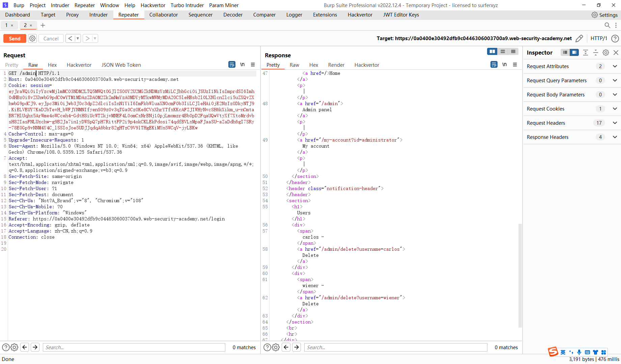
Task: Open next history dropdown arrow
Action: click(95, 38)
